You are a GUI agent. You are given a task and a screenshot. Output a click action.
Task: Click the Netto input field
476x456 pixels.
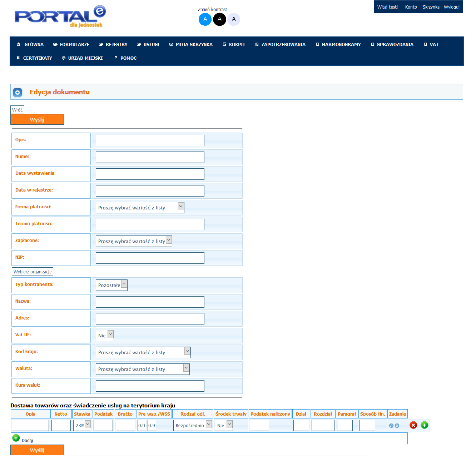click(x=61, y=425)
